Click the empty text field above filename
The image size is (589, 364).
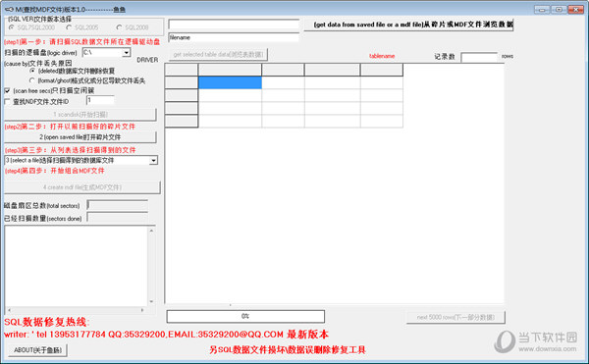[234, 25]
